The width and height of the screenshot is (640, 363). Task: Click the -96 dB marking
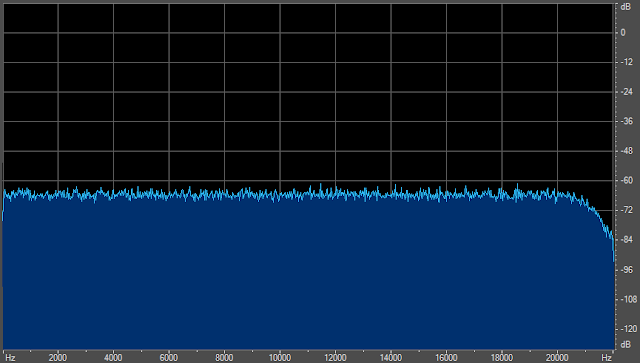627,269
